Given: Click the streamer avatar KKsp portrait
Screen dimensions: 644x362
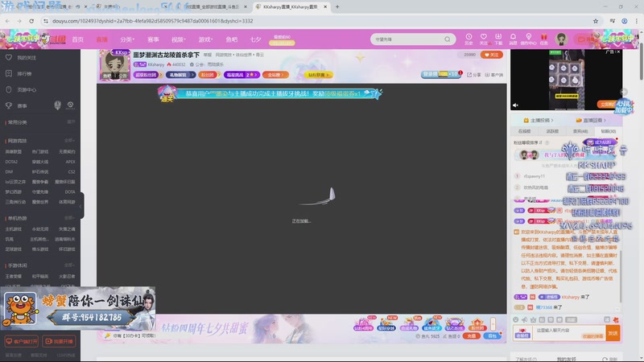Looking at the screenshot, I should pos(115,65).
